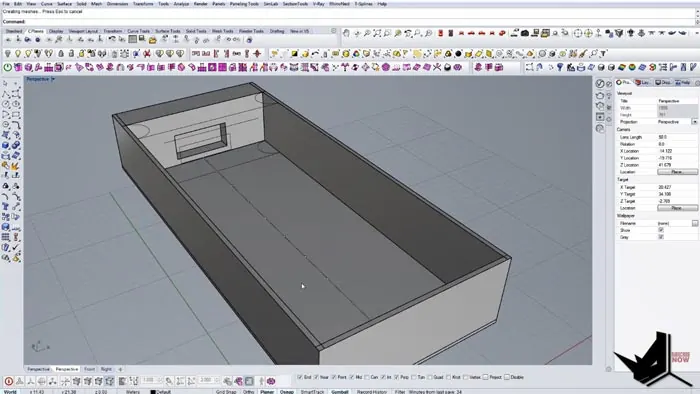Click the black camera icon in top toolbar
700x394 pixels.
click(525, 33)
